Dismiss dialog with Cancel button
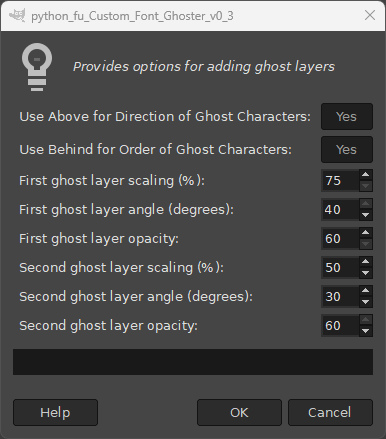This screenshot has height=439, width=386. tap(330, 412)
